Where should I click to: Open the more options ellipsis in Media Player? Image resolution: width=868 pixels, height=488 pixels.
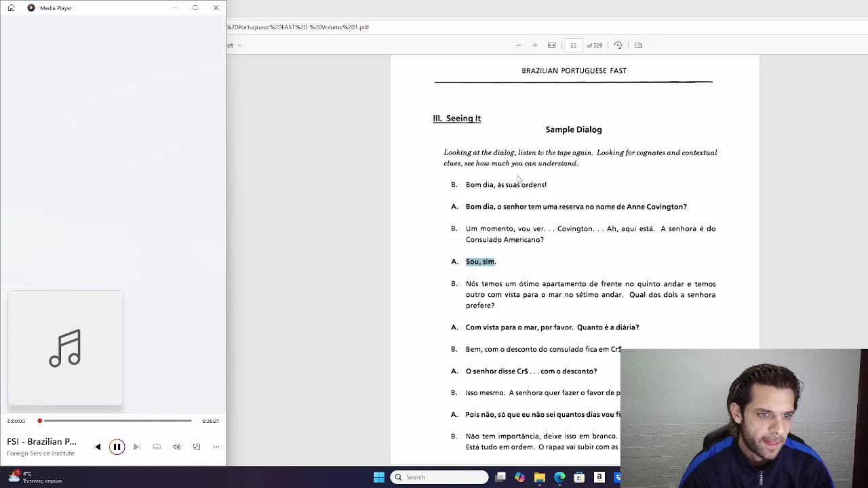(x=216, y=447)
